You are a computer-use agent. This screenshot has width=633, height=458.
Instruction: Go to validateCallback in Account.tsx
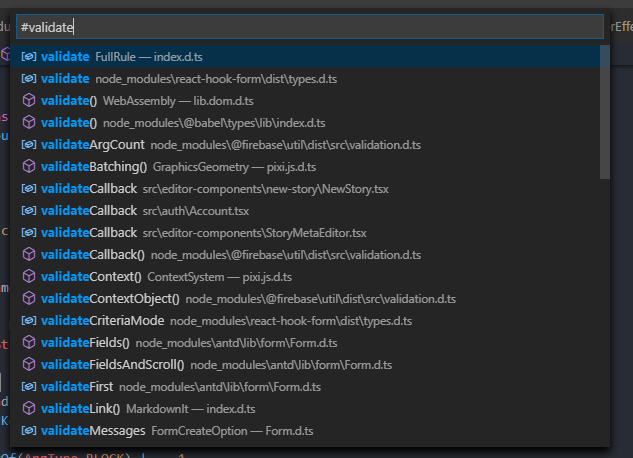(x=305, y=211)
